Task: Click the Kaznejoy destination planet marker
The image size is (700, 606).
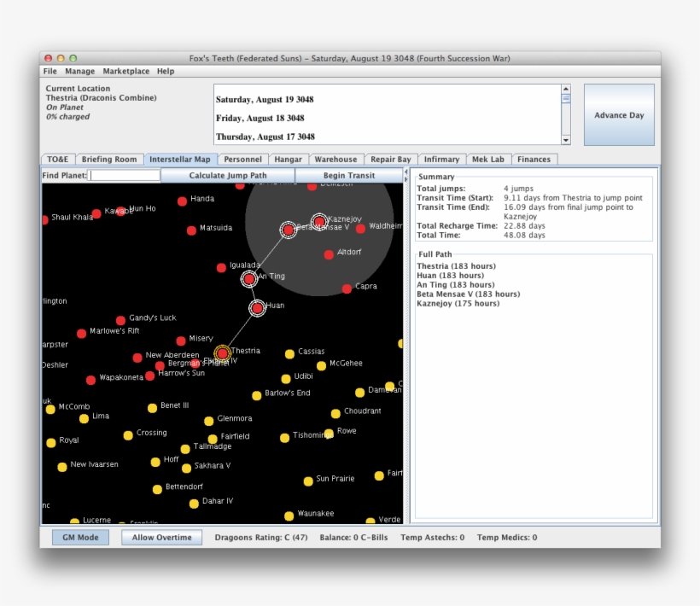Action: tap(319, 222)
